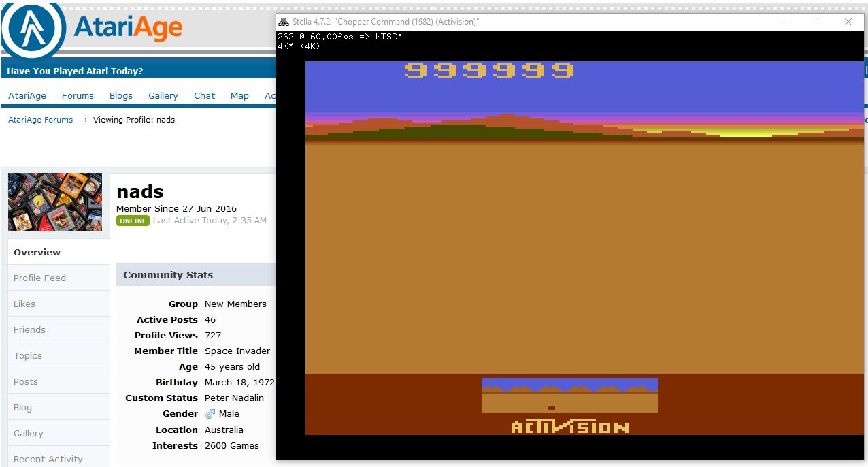Screen dimensions: 868x467
Task: Click 'Have You Played Atari Today?' banner text
Action: (x=75, y=71)
